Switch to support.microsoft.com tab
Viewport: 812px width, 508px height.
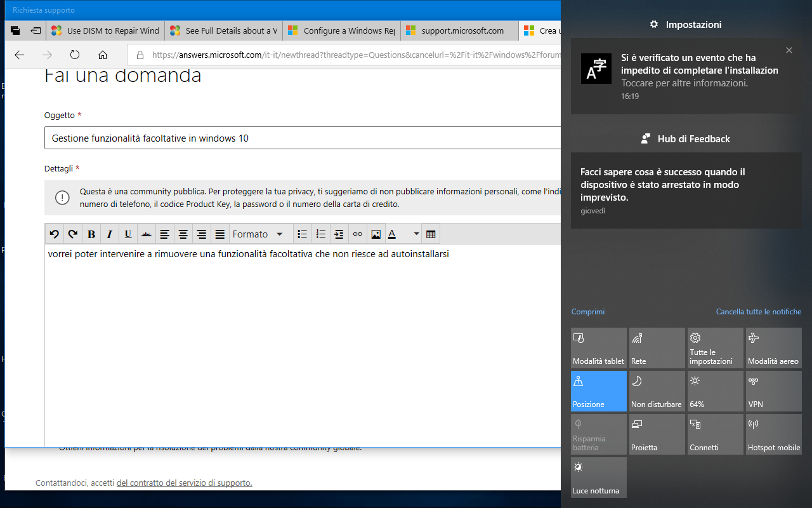(459, 30)
